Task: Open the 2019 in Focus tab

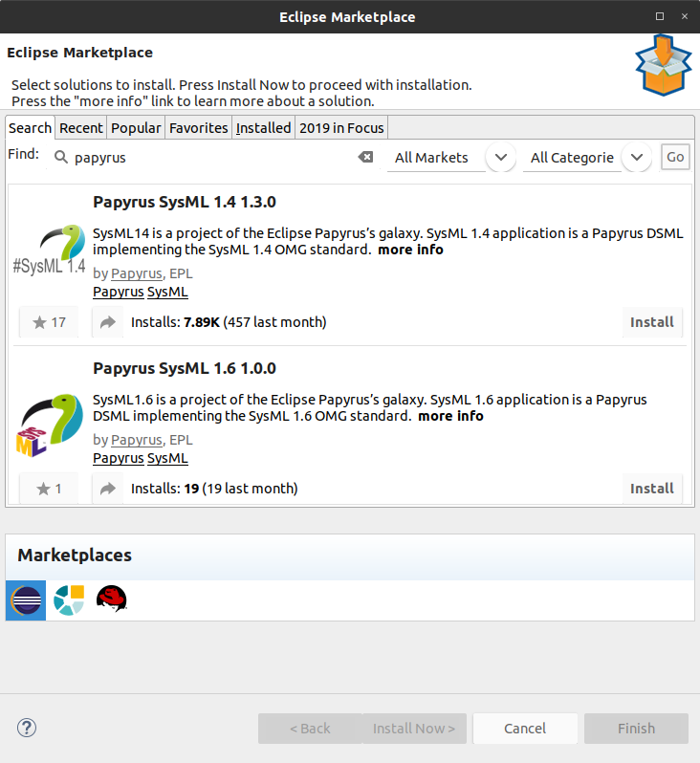Action: coord(341,128)
